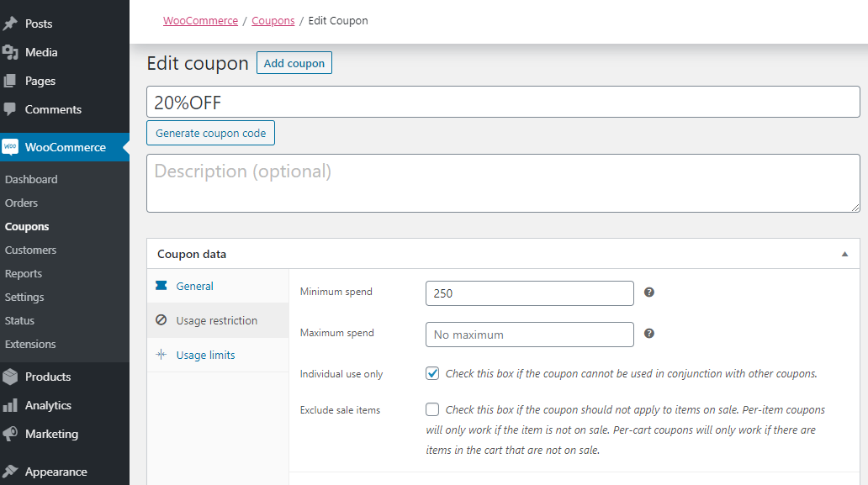
Task: Check the Exclude sale items checkbox
Action: pyautogui.click(x=432, y=409)
